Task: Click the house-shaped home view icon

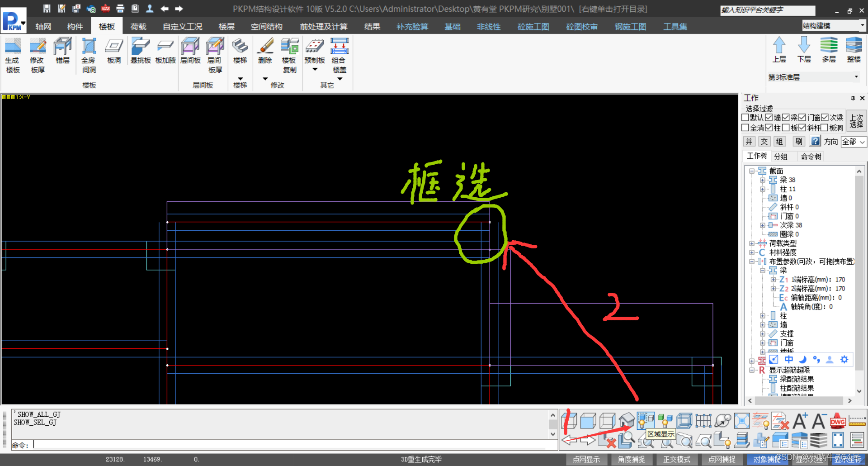Action: coord(626,420)
